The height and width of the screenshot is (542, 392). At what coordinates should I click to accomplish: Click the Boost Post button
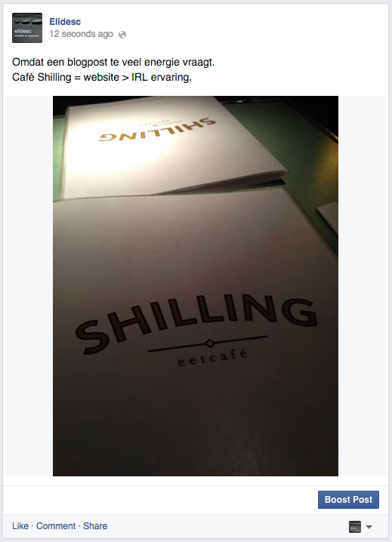348,500
